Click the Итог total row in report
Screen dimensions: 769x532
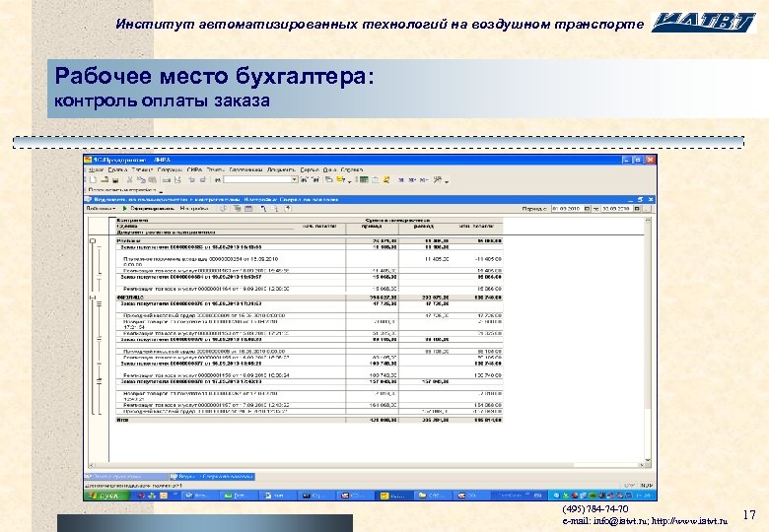[x=309, y=420]
